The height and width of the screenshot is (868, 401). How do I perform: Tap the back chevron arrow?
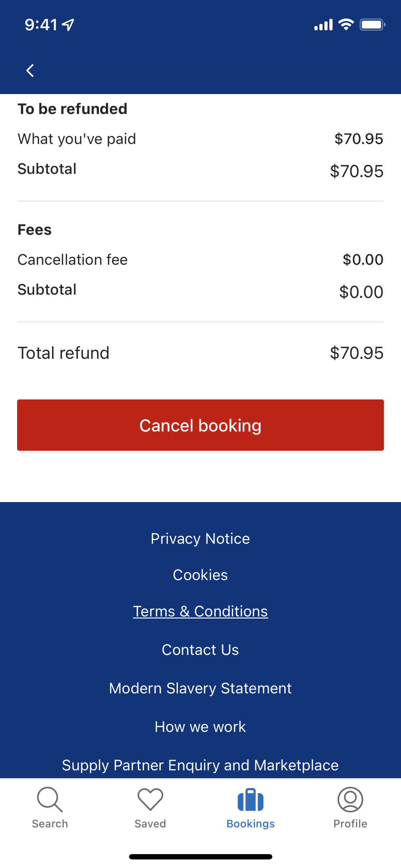point(30,71)
